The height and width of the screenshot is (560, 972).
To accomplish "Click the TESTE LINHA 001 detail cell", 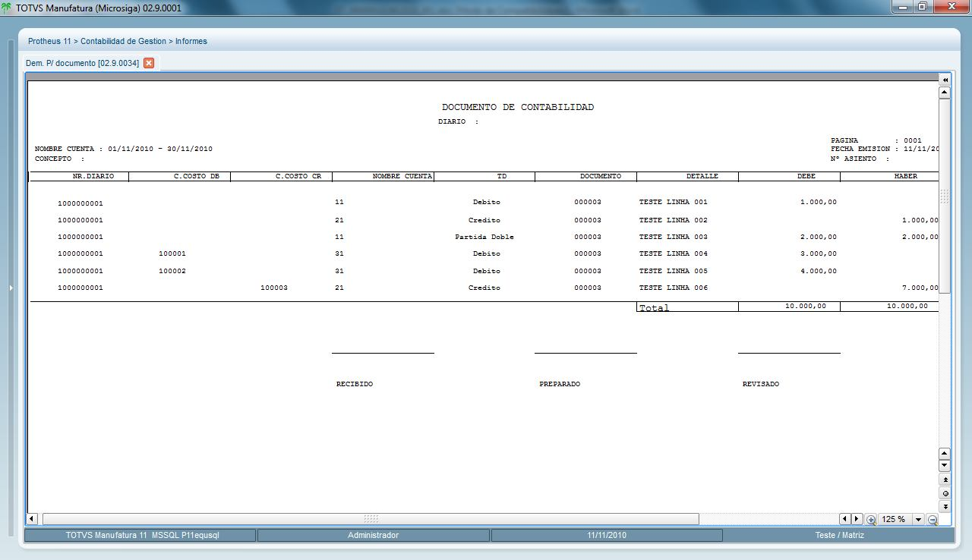I will (x=674, y=203).
